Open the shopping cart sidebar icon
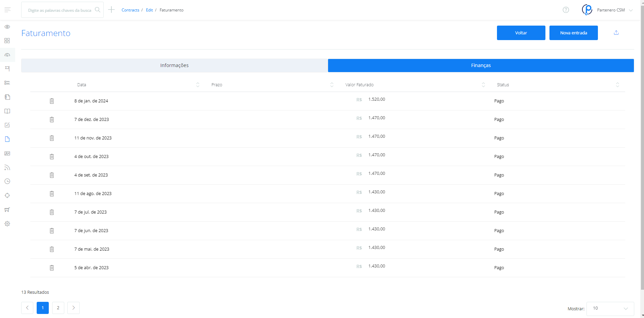 click(x=7, y=210)
